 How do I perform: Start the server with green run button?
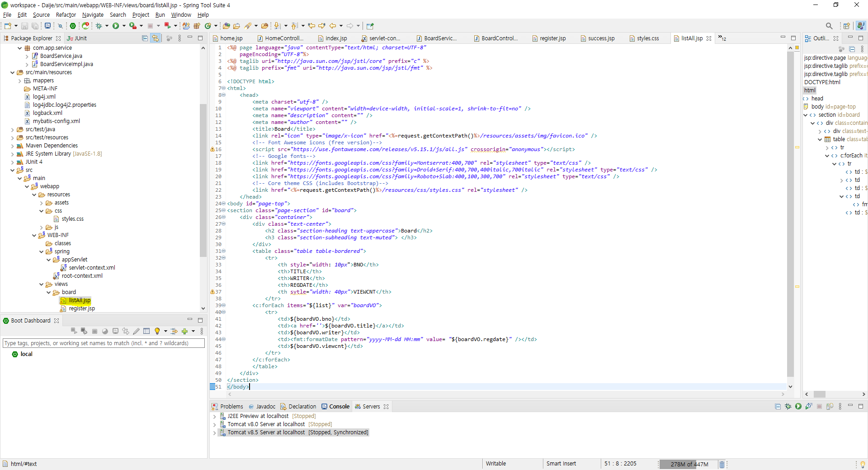click(798, 406)
